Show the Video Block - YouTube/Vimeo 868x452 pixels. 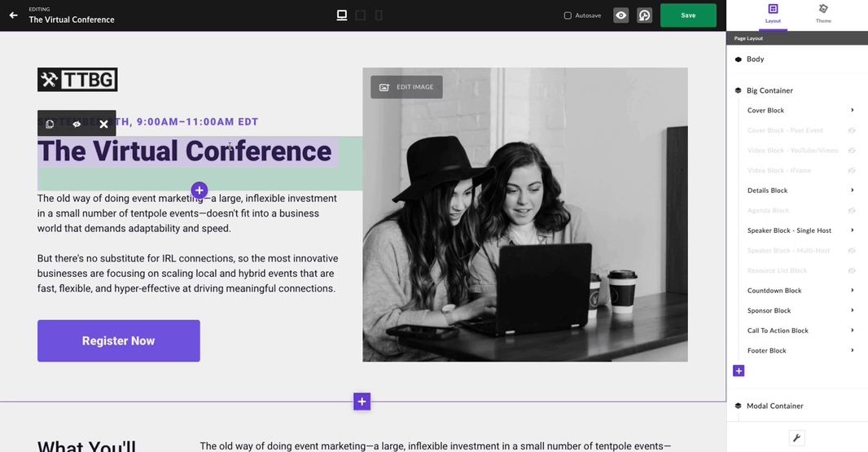click(852, 150)
